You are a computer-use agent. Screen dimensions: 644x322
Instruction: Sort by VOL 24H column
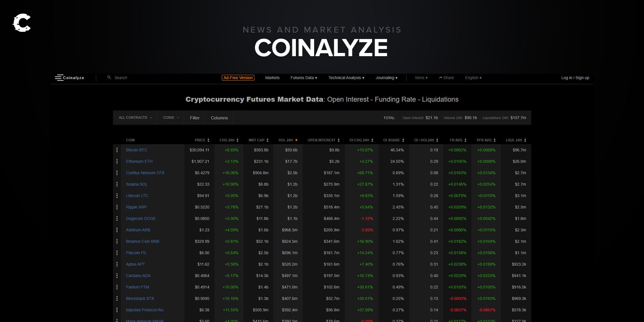point(288,140)
